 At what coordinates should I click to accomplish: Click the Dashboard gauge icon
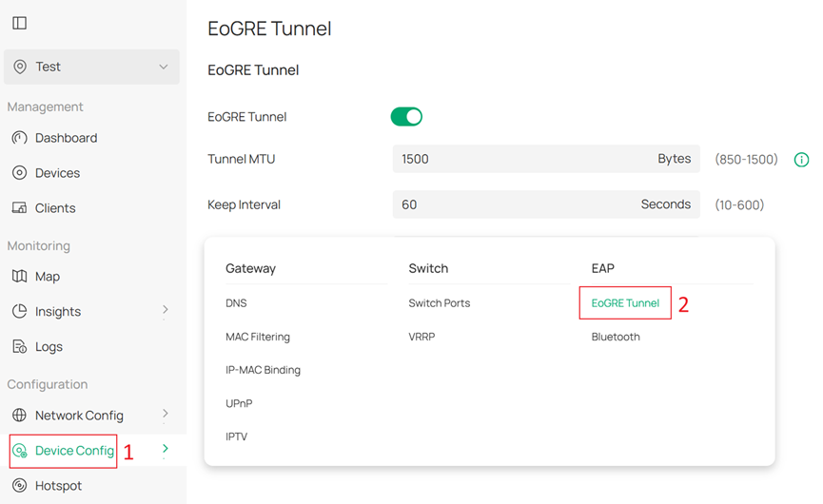[19, 138]
